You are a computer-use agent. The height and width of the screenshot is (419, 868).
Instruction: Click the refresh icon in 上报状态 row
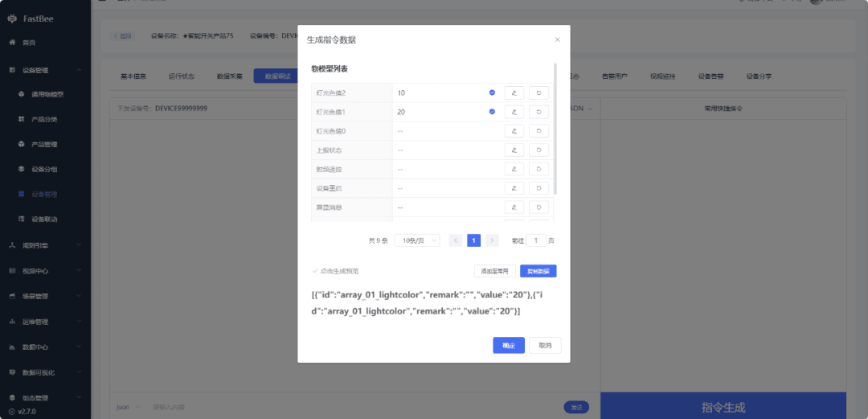[538, 150]
